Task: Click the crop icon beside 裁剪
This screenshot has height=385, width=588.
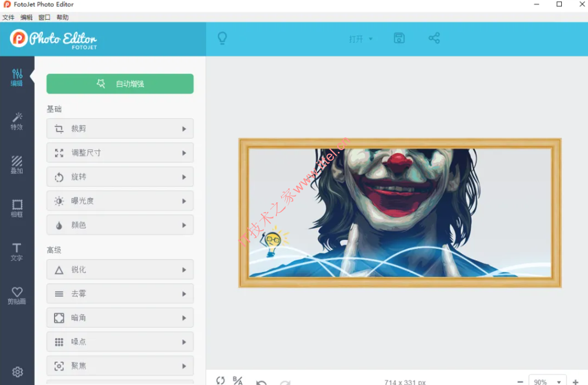Action: [x=59, y=129]
